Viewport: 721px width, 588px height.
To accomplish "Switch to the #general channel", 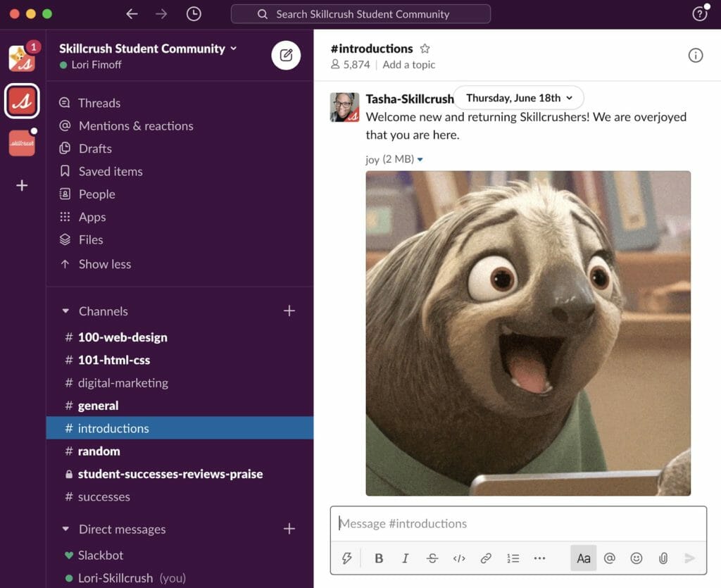I will (x=98, y=406).
